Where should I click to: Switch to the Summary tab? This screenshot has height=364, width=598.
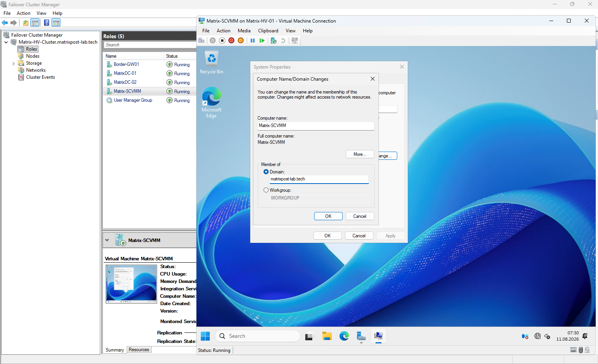pyautogui.click(x=115, y=350)
